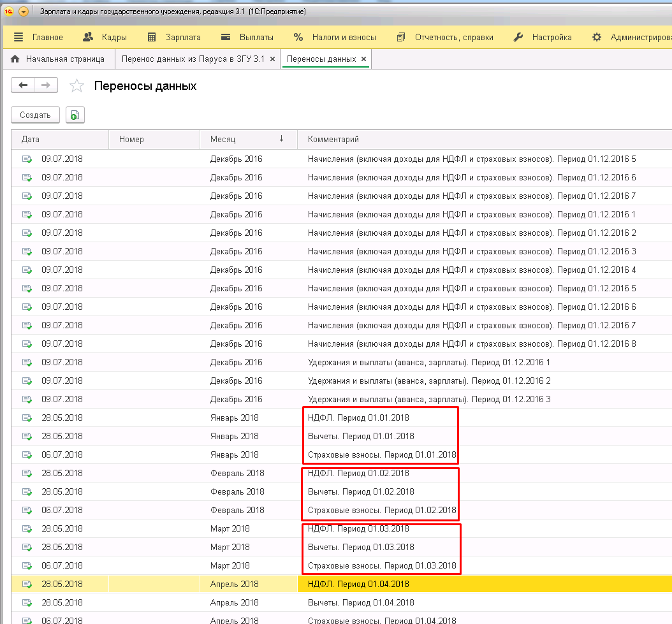Open the Зарплата section menu

tap(174, 37)
